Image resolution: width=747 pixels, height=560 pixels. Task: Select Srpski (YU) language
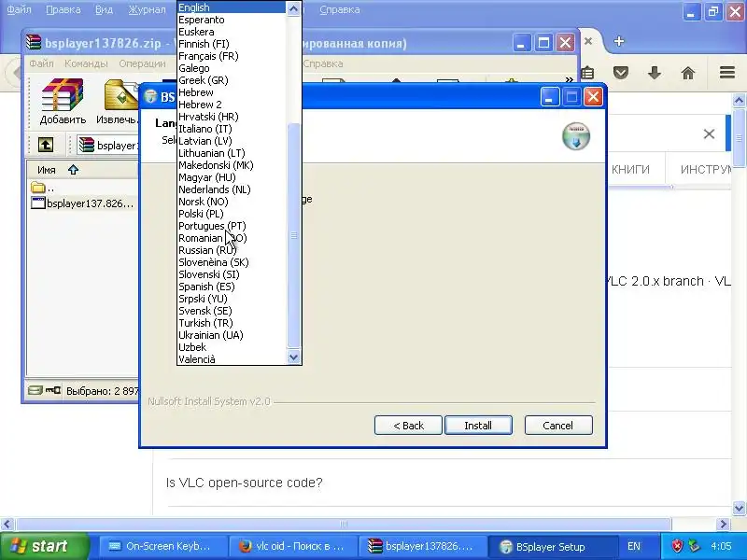click(232, 299)
